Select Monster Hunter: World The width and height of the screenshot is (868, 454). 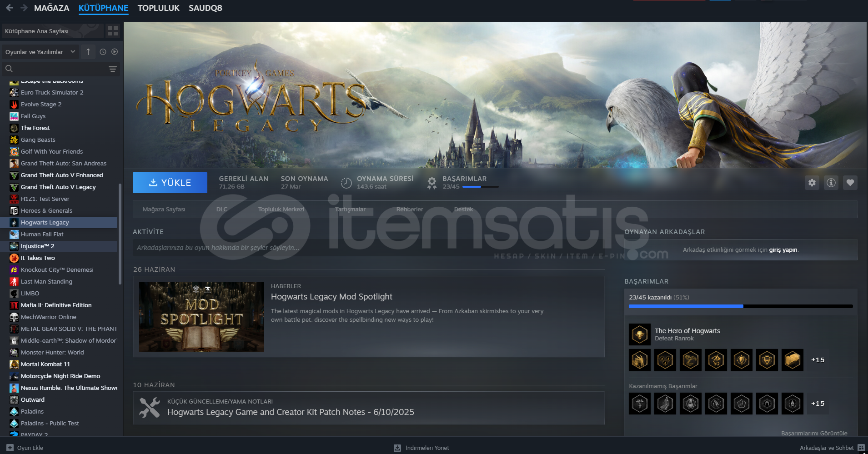click(x=52, y=352)
